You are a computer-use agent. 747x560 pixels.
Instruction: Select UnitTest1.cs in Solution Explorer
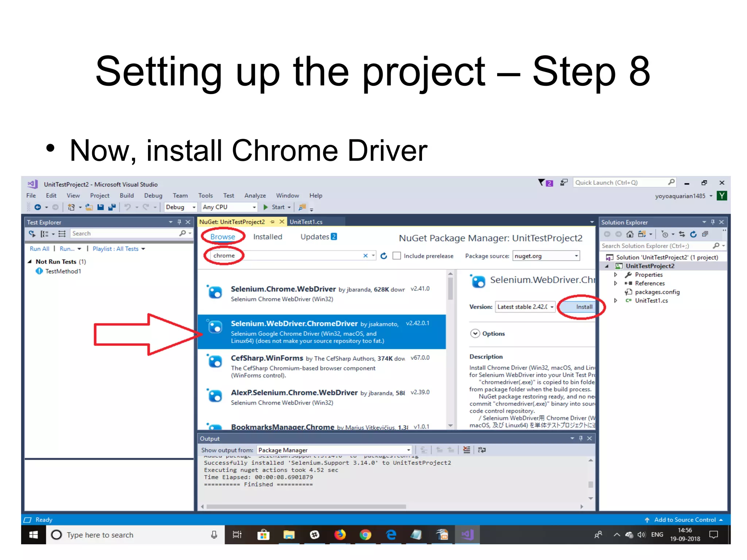point(651,301)
